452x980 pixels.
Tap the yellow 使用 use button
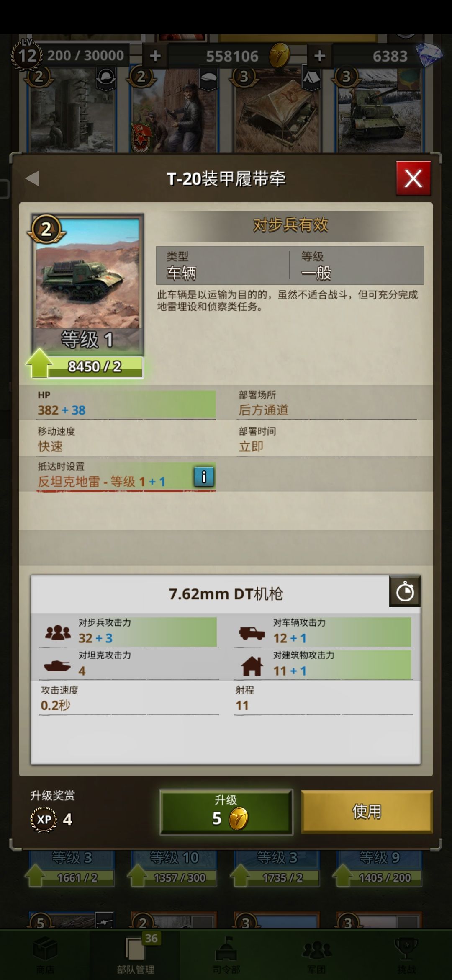pos(367,812)
